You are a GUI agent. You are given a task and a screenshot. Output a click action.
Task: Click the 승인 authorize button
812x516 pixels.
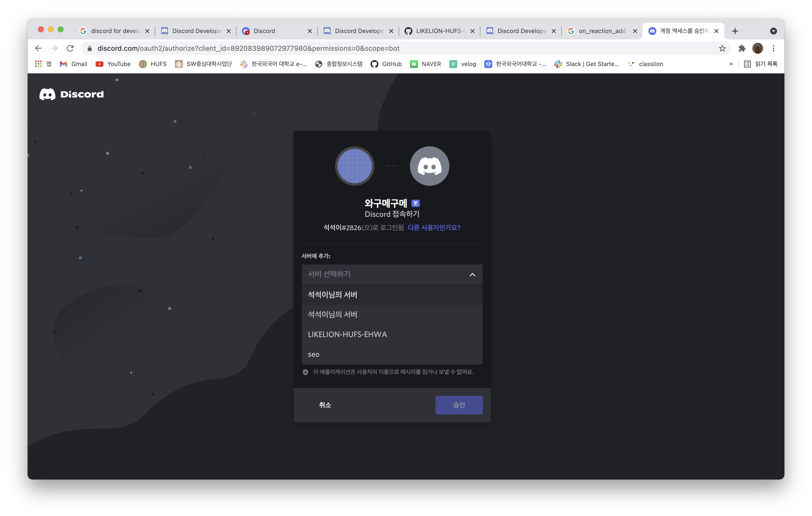[x=459, y=405]
